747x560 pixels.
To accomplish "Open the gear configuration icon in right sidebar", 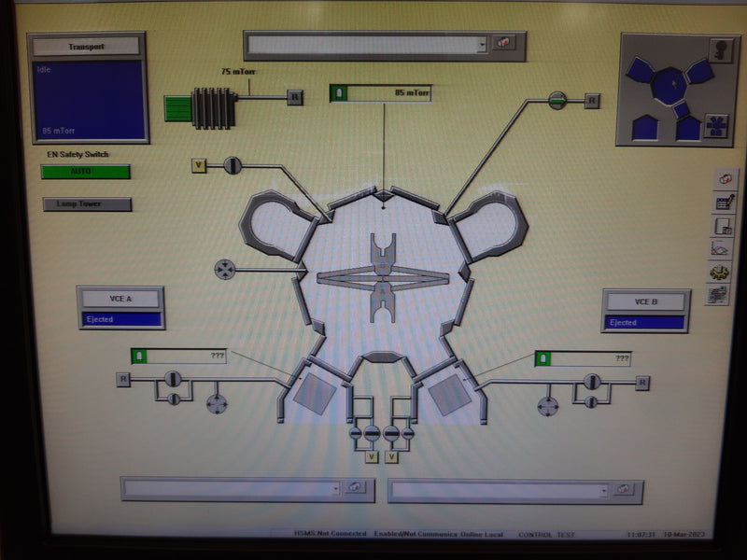I will pos(720,273).
